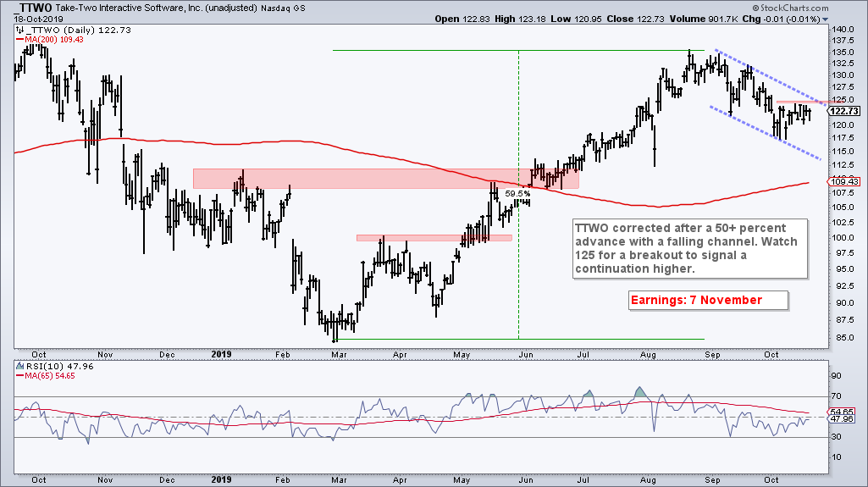Click the 18-Oct-2019 date label
This screenshot has height=487, width=868.
[x=38, y=19]
